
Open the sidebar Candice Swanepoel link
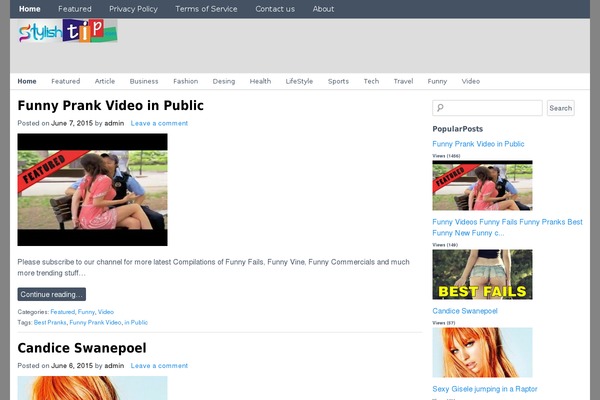pyautogui.click(x=465, y=311)
